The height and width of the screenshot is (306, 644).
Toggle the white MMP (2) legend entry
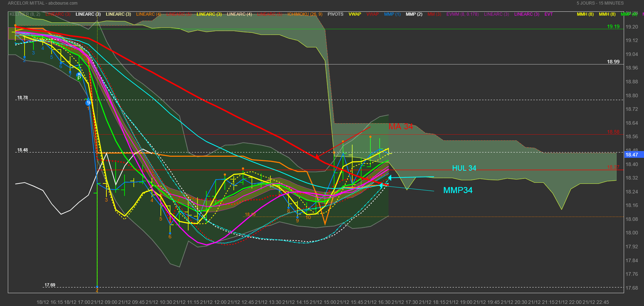coord(414,14)
